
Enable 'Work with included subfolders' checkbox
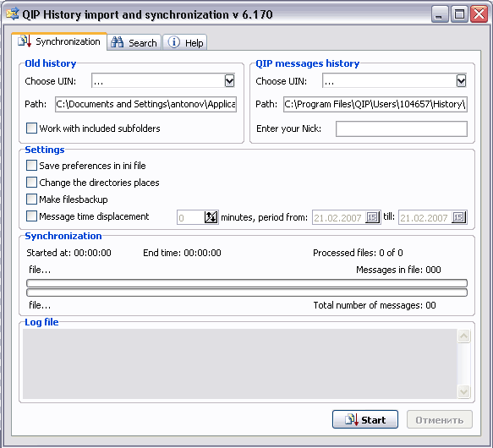(x=31, y=128)
